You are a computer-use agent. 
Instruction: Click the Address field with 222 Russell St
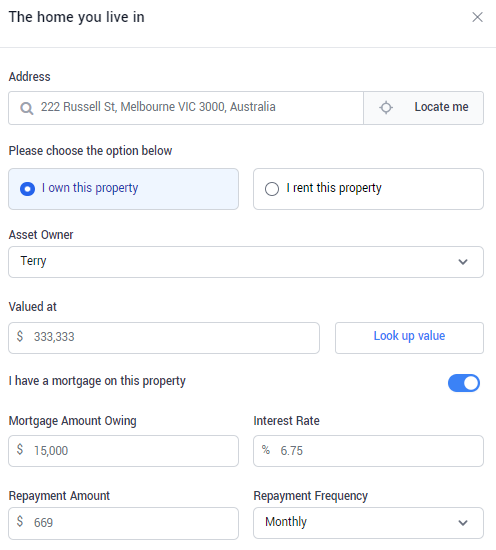point(186,108)
